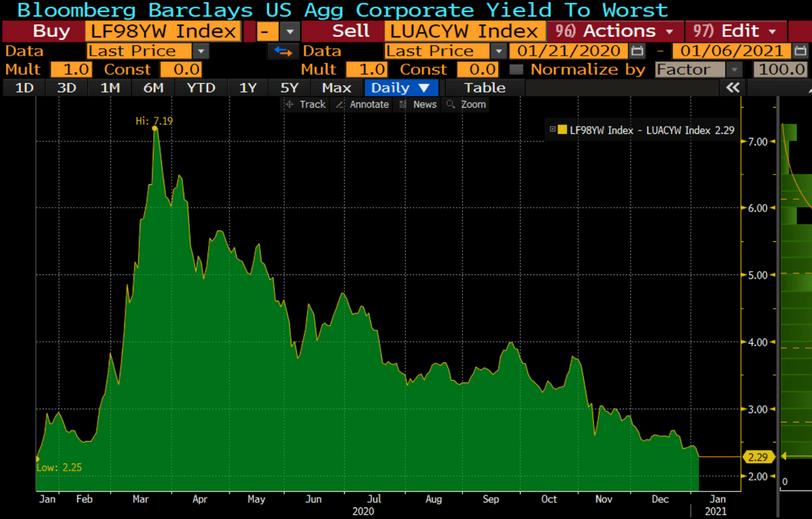
Task: Click the legend expand box icon
Action: click(x=553, y=130)
